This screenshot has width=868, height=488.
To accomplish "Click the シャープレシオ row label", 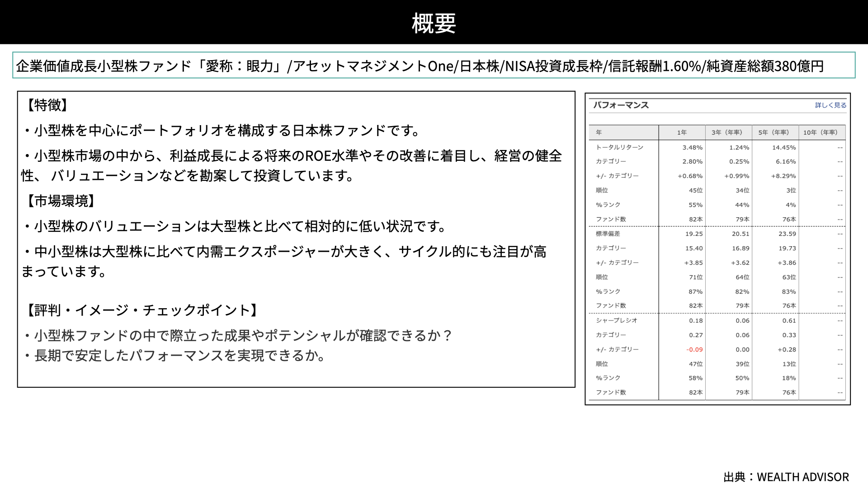I will click(617, 320).
